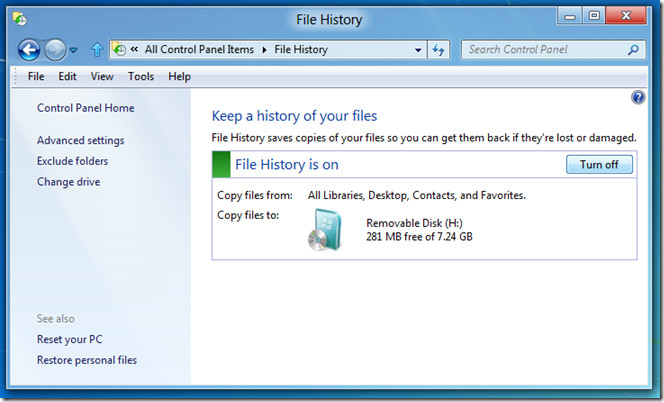Open the help question mark icon
This screenshot has height=402, width=664.
tap(638, 97)
